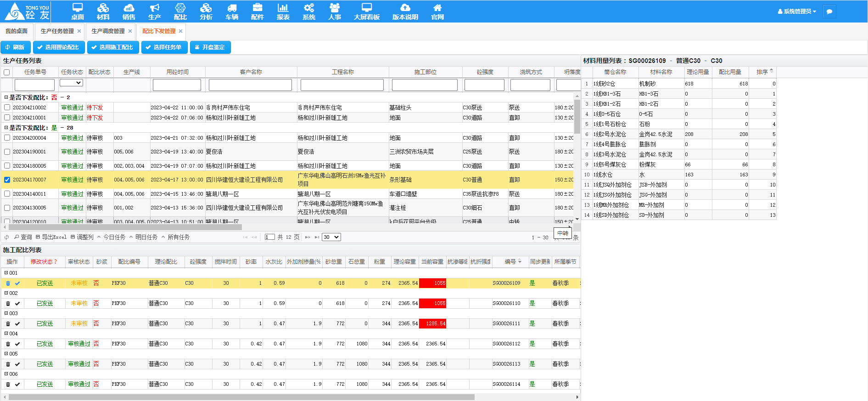Click 选用施工配比 button

point(113,47)
